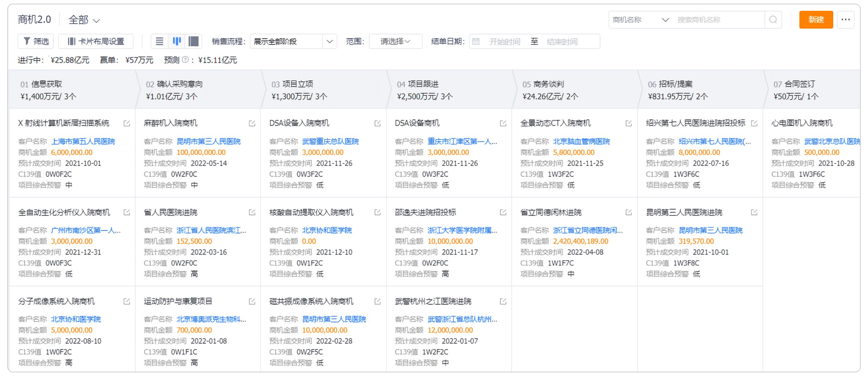Open X射线计算机断层扫描系统 card edit icon
This screenshot has width=868, height=376.
127,123
